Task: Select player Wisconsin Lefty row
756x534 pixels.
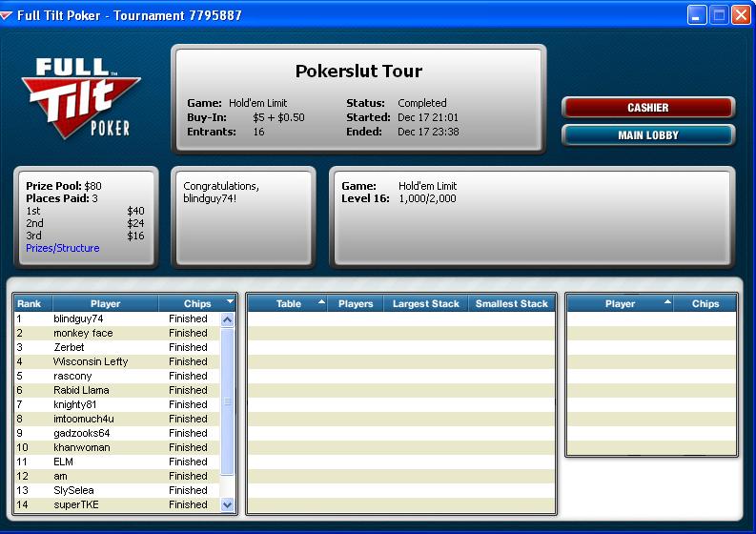Action: (x=117, y=361)
